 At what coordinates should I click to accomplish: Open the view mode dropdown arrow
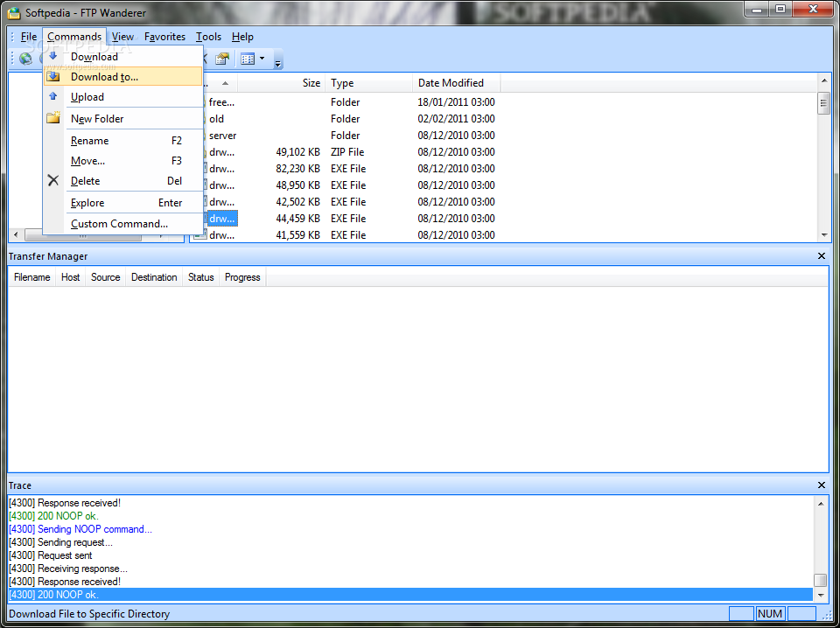[x=262, y=59]
